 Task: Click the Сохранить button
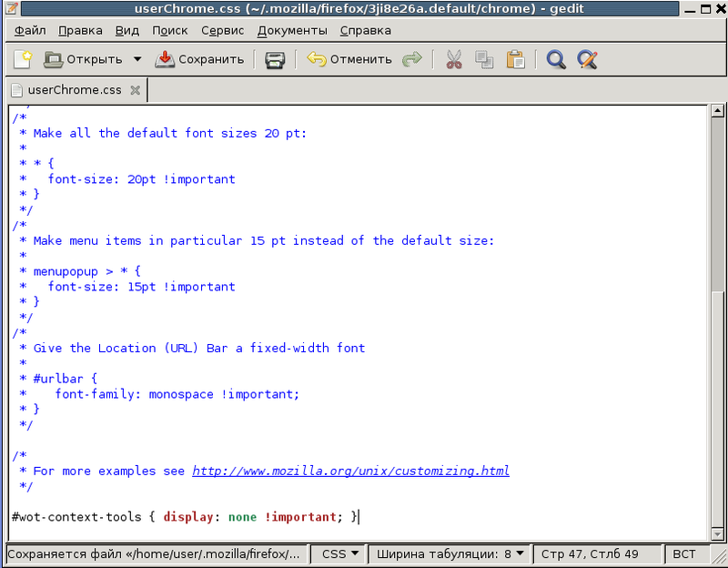200,60
